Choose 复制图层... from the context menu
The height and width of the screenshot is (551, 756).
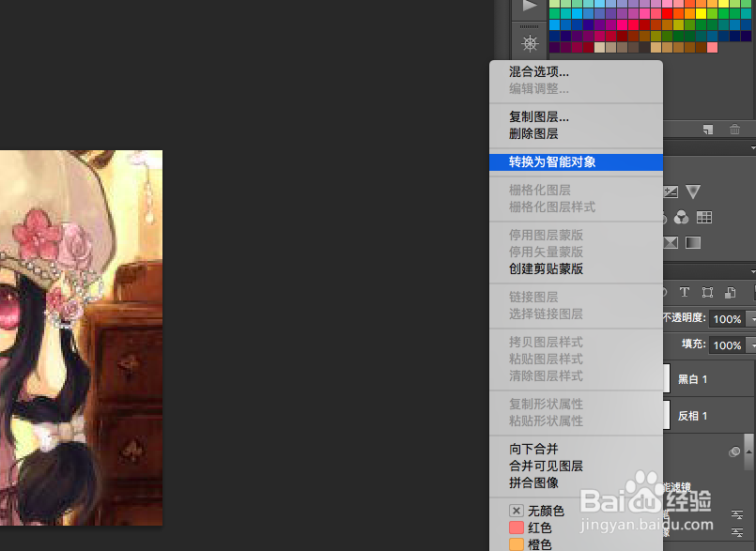tap(577, 116)
